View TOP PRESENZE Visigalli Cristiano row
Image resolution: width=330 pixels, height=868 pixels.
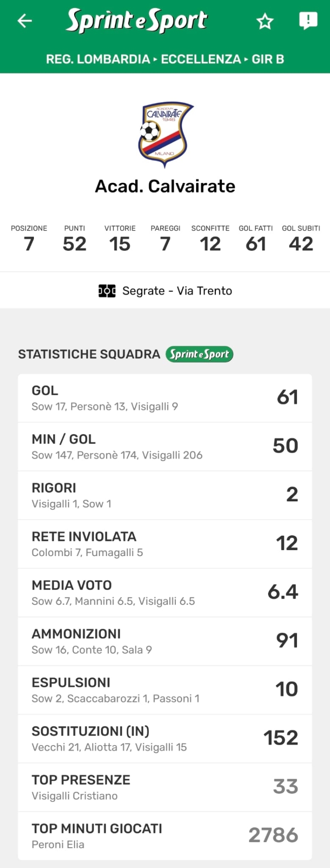tap(165, 787)
